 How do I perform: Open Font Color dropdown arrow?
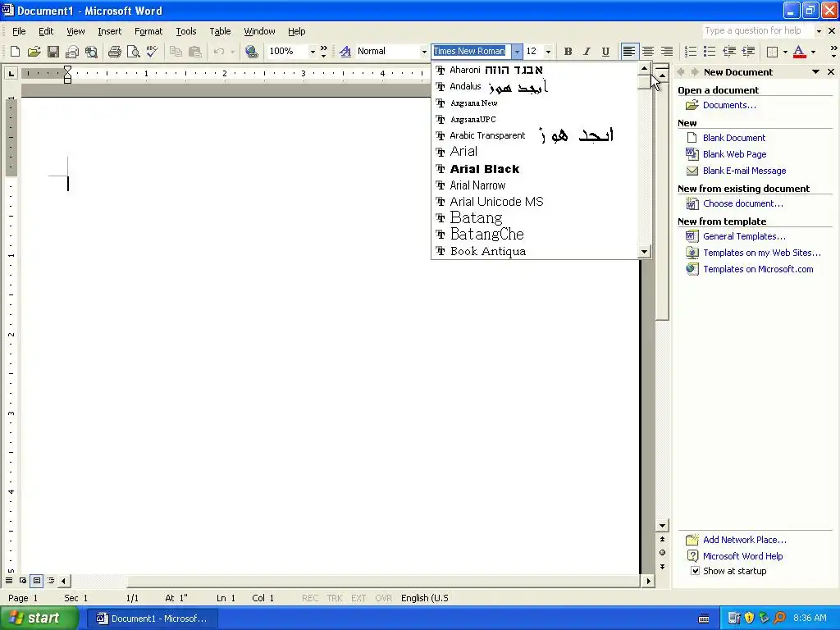(813, 52)
